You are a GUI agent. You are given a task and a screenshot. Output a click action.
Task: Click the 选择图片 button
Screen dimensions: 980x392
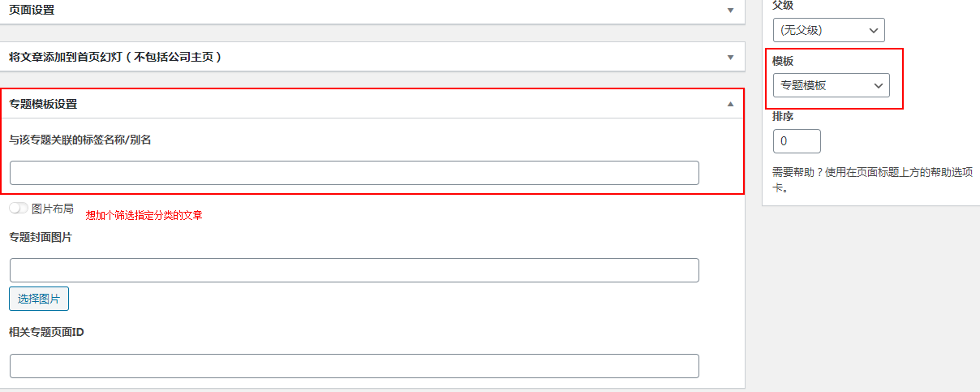(39, 299)
